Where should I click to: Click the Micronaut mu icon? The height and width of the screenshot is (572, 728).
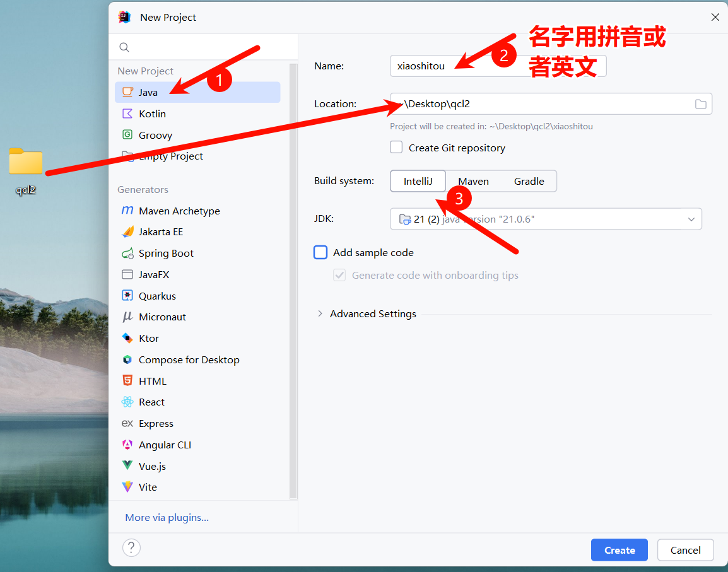pyautogui.click(x=127, y=317)
